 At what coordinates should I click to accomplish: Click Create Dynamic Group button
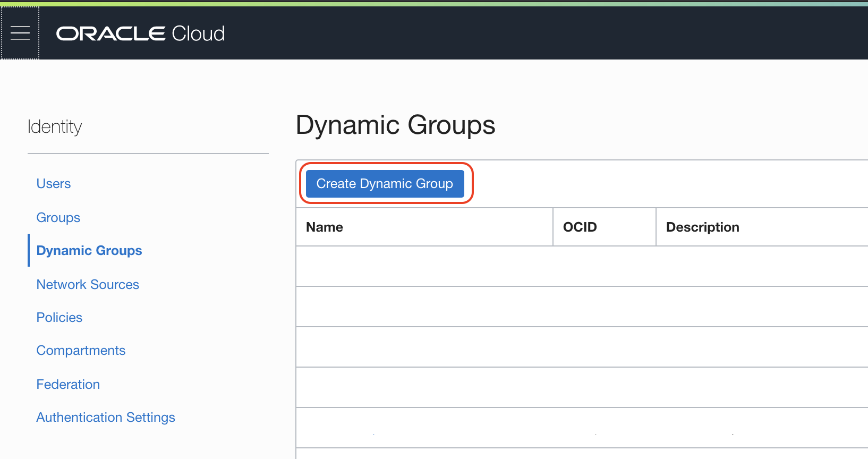385,184
